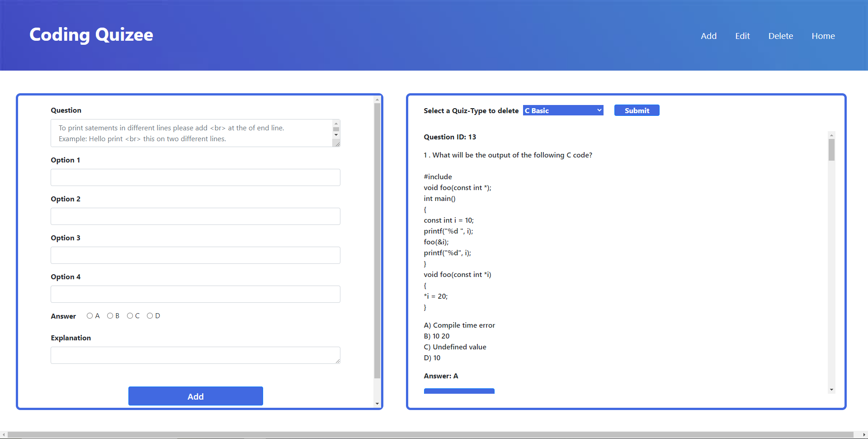Image resolution: width=868 pixels, height=439 pixels.
Task: Click the blue Add button
Action: (x=195, y=396)
